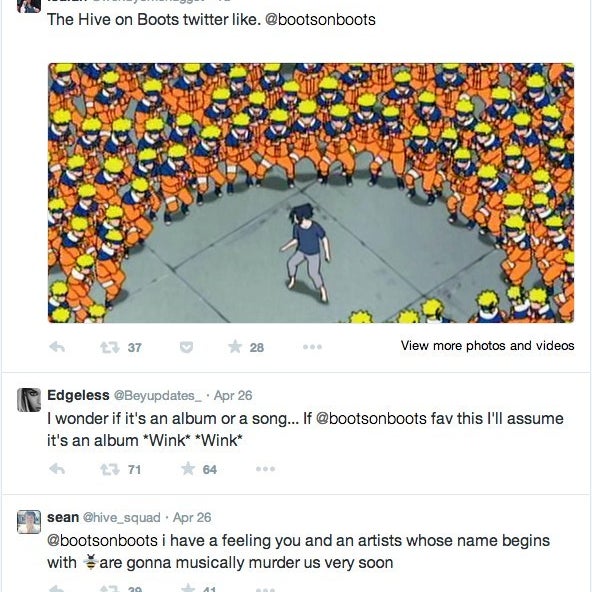Reply to the Naruto image tweet
Screen dimensions: 592x592
(x=57, y=347)
